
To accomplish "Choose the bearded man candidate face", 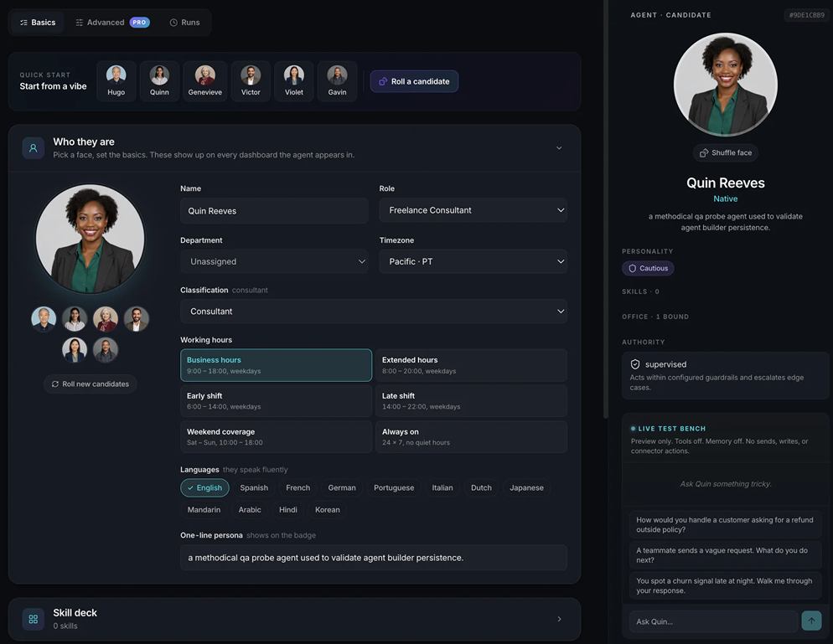I will [137, 319].
